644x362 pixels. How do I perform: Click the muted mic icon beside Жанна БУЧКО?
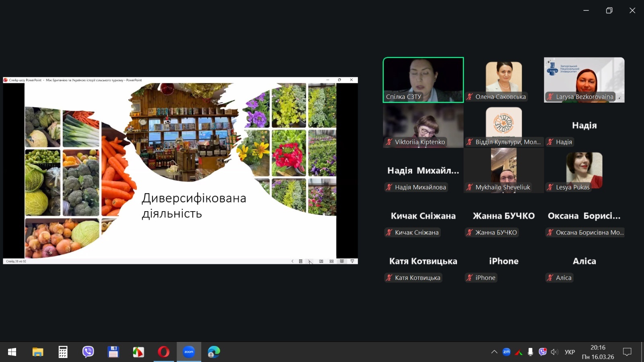pyautogui.click(x=469, y=232)
